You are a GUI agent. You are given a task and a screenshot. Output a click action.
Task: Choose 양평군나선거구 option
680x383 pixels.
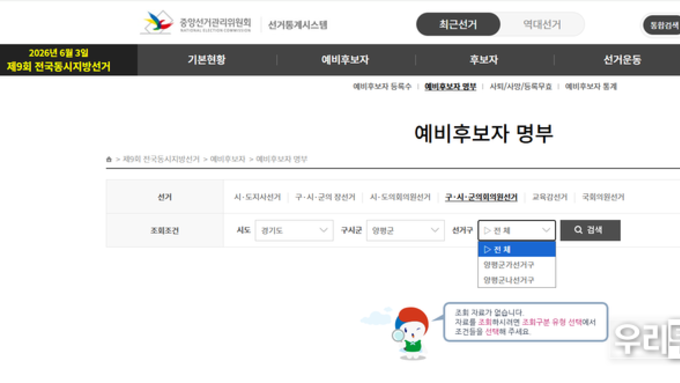[x=517, y=280]
